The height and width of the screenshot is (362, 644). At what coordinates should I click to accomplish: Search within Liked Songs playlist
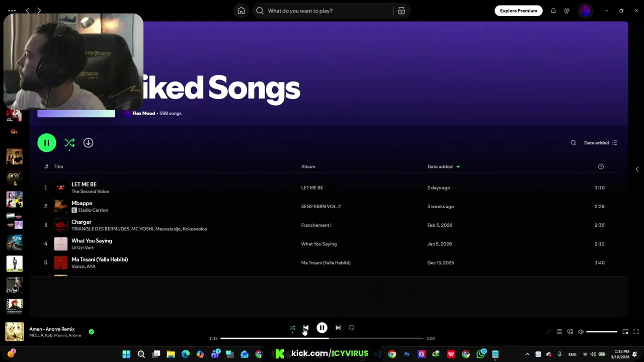[573, 143]
